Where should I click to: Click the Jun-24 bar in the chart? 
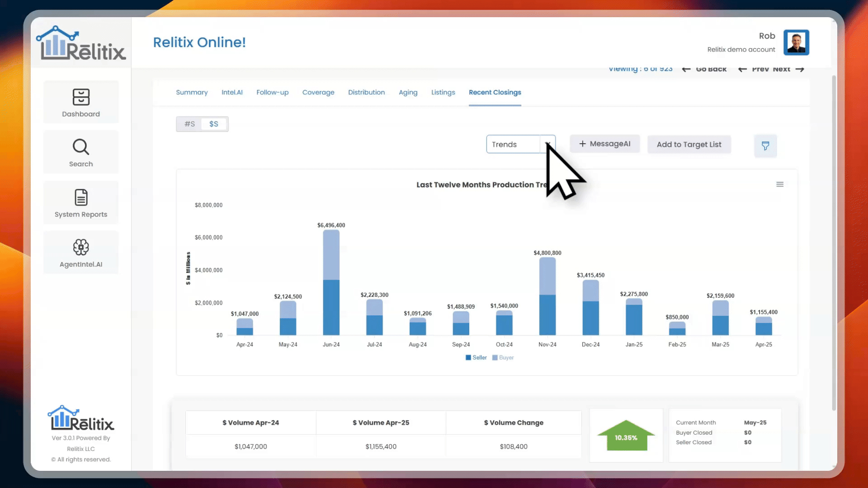331,282
